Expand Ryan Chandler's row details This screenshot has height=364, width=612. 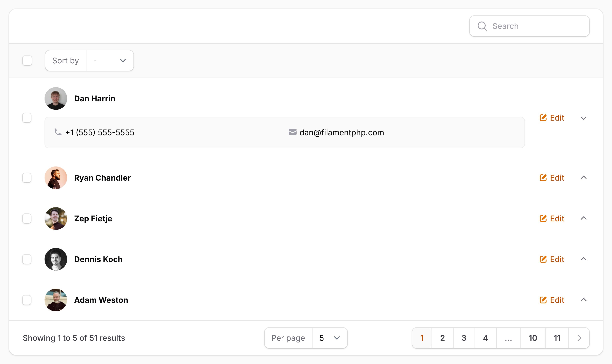[x=583, y=178]
